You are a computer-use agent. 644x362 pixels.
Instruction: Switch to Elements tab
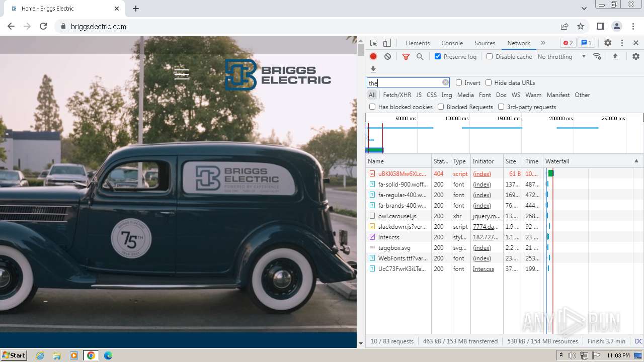[418, 43]
